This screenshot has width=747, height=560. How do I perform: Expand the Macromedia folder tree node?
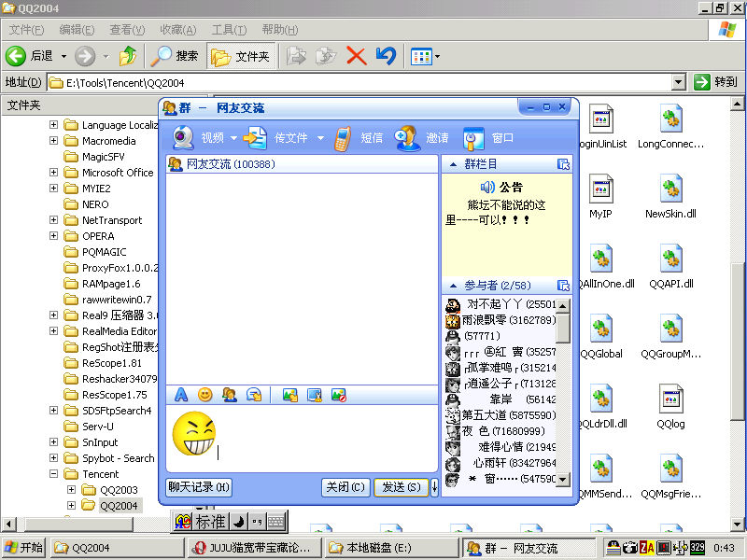53,141
